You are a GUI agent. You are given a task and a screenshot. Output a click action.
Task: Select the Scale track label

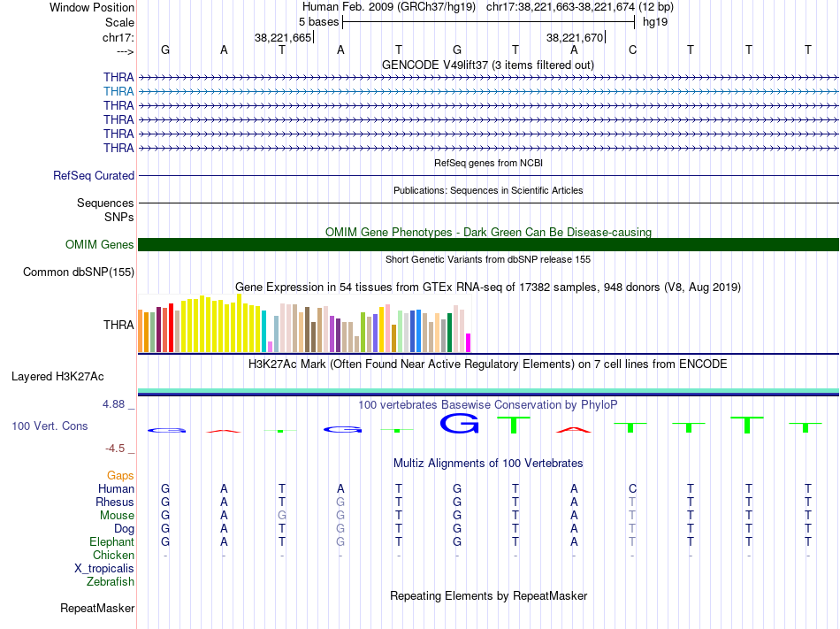[119, 22]
